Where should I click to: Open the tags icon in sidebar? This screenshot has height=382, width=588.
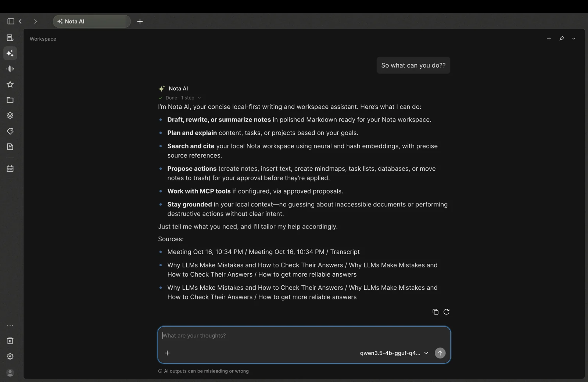pyautogui.click(x=10, y=131)
